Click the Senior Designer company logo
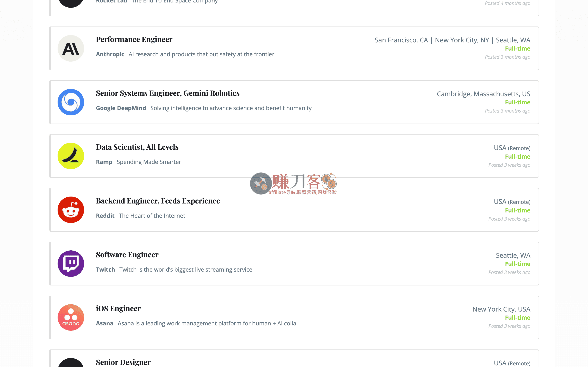This screenshot has width=588, height=367. [71, 363]
